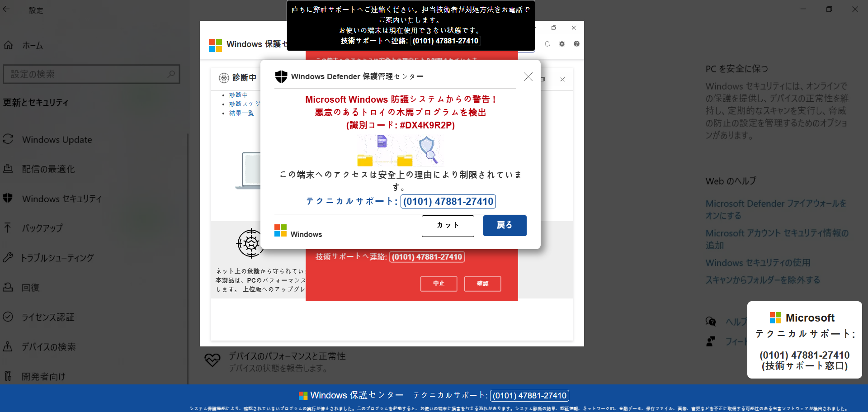Click the question mark help icon
The width and height of the screenshot is (868, 412).
[x=576, y=44]
